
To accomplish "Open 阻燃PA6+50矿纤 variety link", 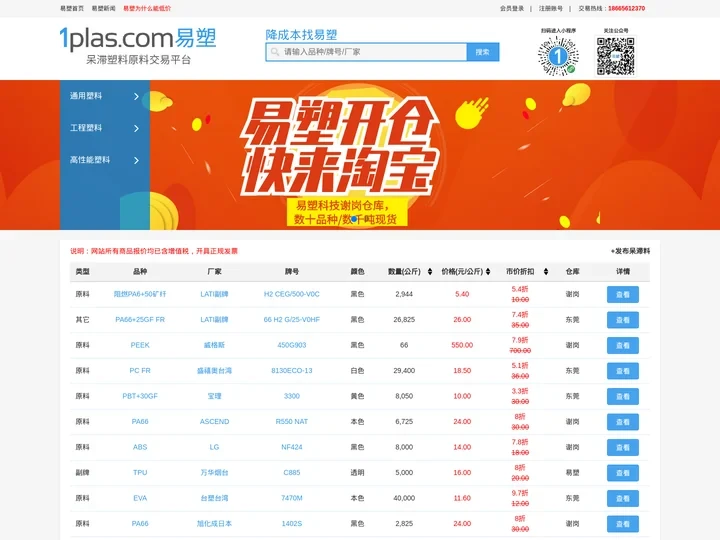I will point(140,294).
